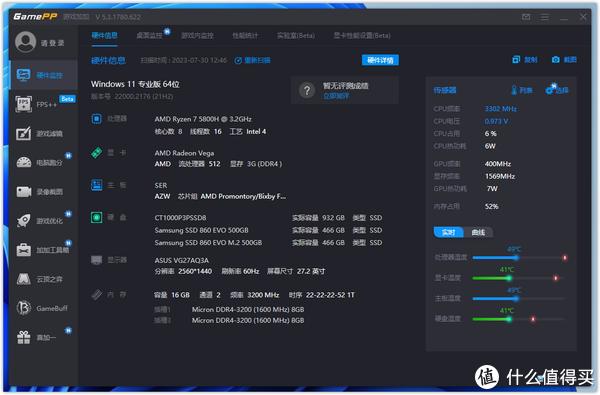Click red threshold marker on processor temperature
This screenshot has width=600, height=395.
click(x=564, y=258)
